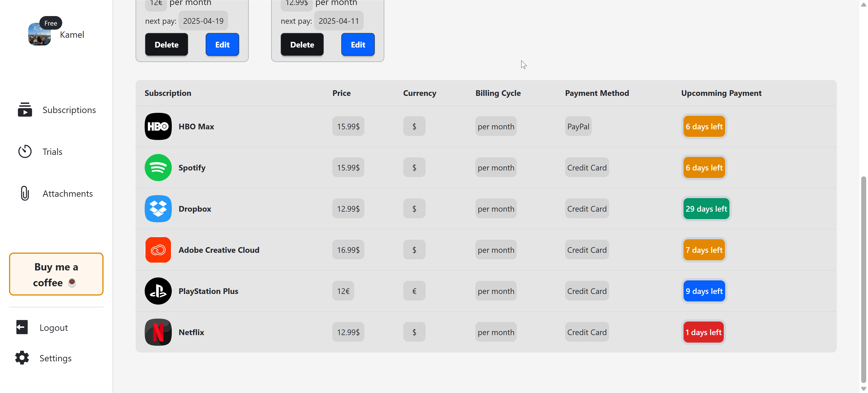Click the Free plan badge
Image resolution: width=868 pixels, height=393 pixels.
tap(51, 23)
